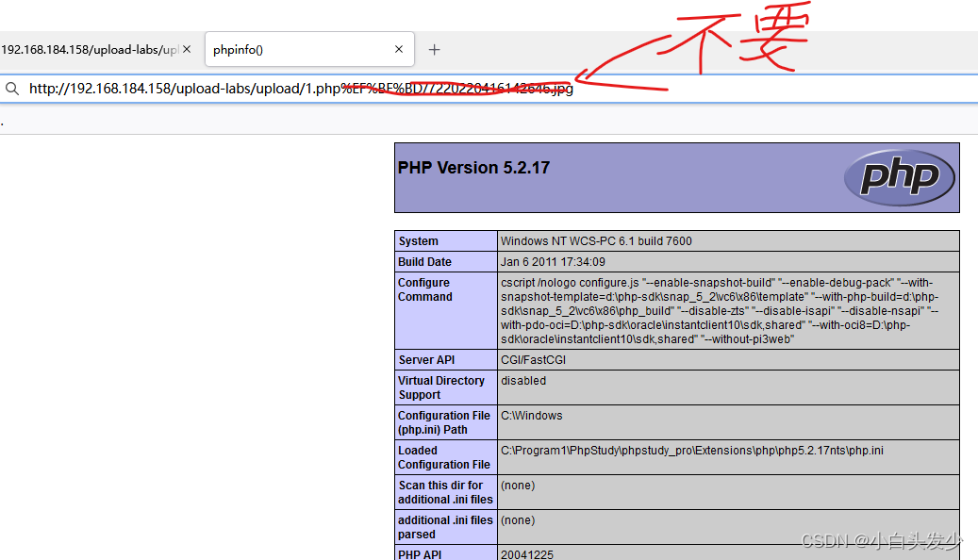Select Configuration File (php.ini) Path label

(x=443, y=422)
